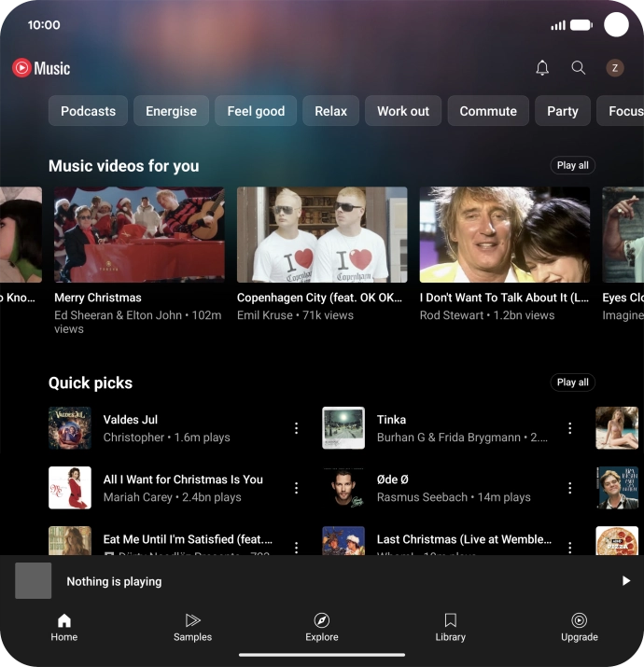Screen dimensions: 644x667
Task: Open the notifications bell
Action: (542, 68)
